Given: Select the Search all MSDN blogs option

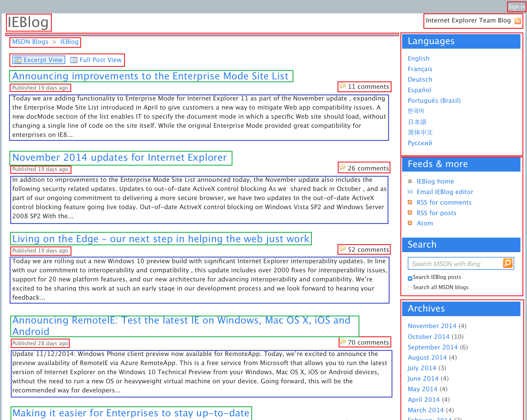Looking at the screenshot, I should click(x=410, y=289).
